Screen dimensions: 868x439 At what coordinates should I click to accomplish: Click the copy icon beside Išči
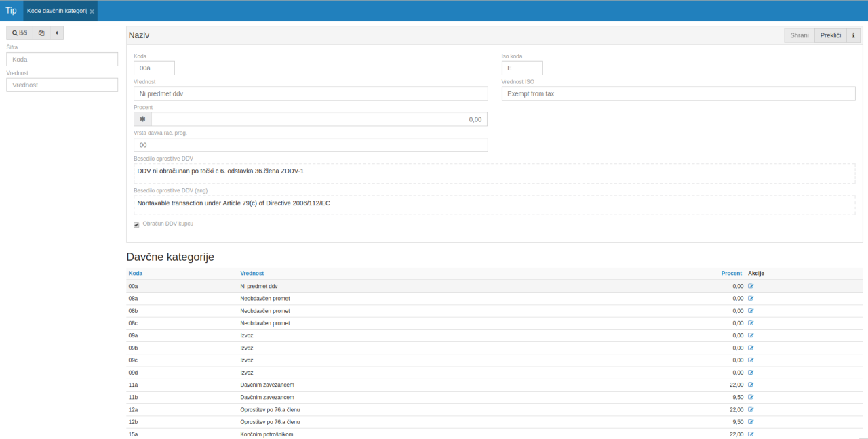click(x=41, y=33)
